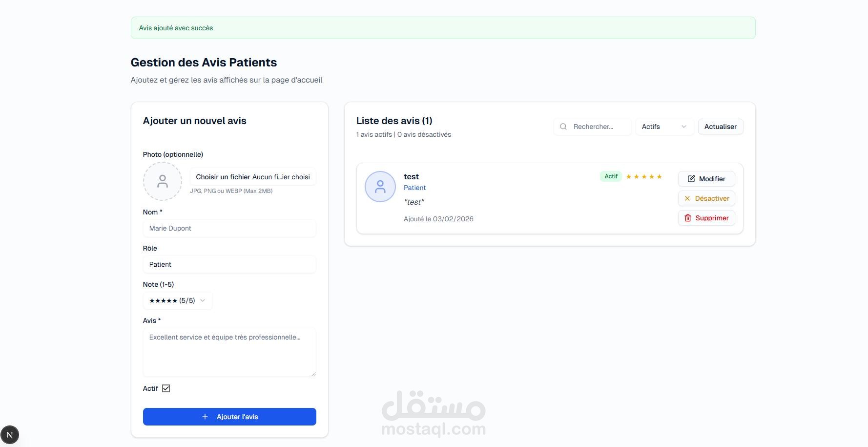Open the Note (1-5) rating dropdown
The height and width of the screenshot is (447, 868).
tap(178, 300)
